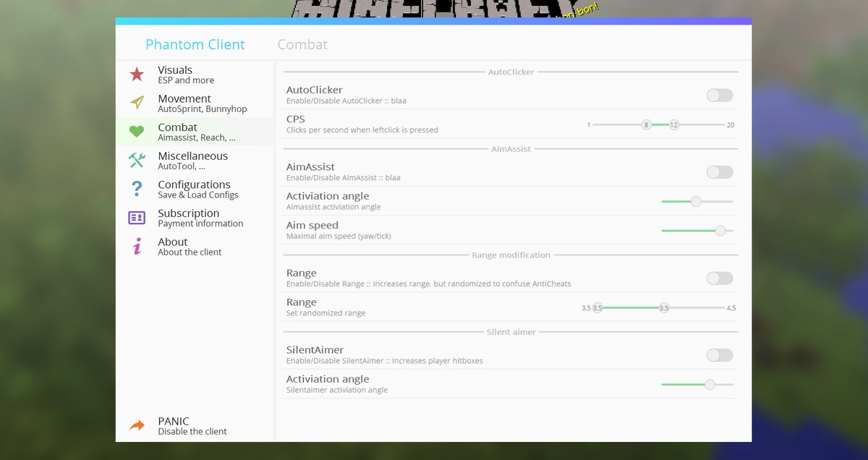Viewport: 868px width, 460px height.
Task: Open the Visuals menu label
Action: click(x=186, y=74)
